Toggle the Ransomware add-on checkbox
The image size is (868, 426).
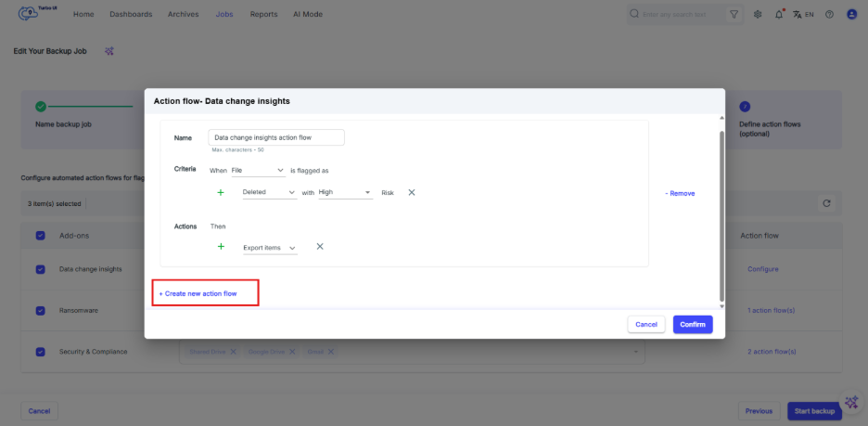click(x=40, y=310)
